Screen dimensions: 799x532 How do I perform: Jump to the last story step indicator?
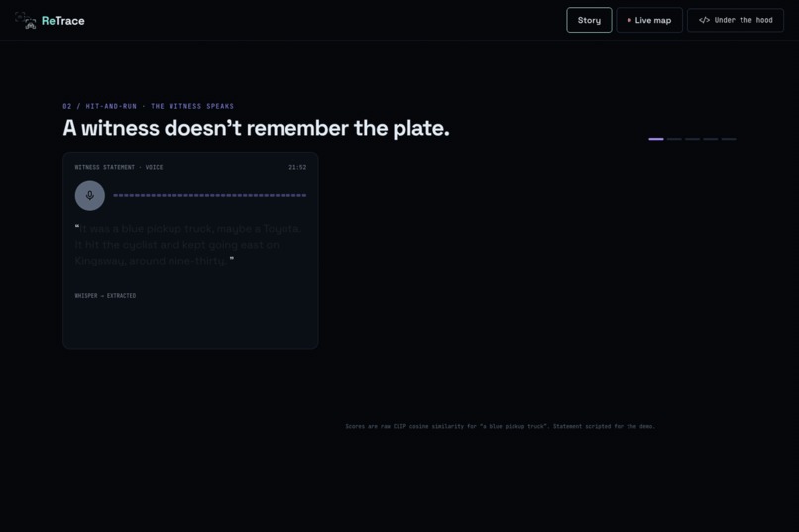pyautogui.click(x=729, y=139)
